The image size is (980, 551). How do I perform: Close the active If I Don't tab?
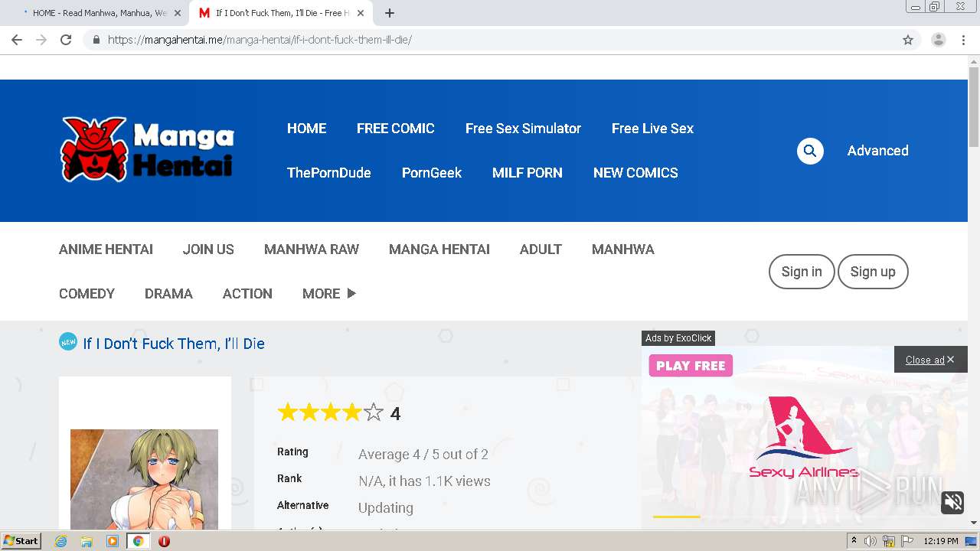point(361,13)
